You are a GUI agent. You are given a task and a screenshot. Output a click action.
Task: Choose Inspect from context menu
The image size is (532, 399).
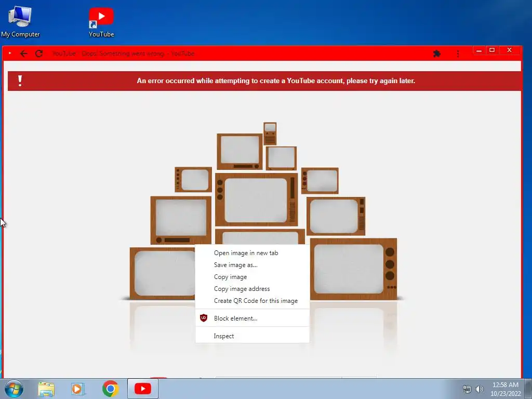tap(252, 336)
